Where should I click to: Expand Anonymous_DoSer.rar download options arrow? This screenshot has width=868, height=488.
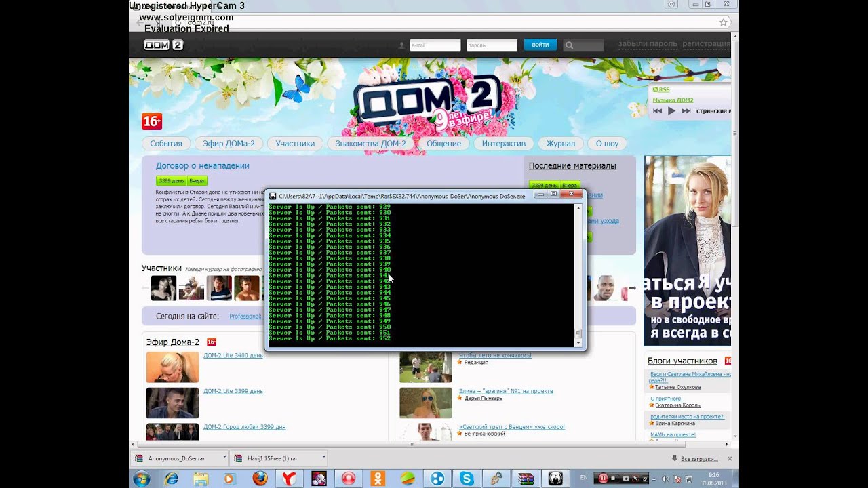(224, 458)
